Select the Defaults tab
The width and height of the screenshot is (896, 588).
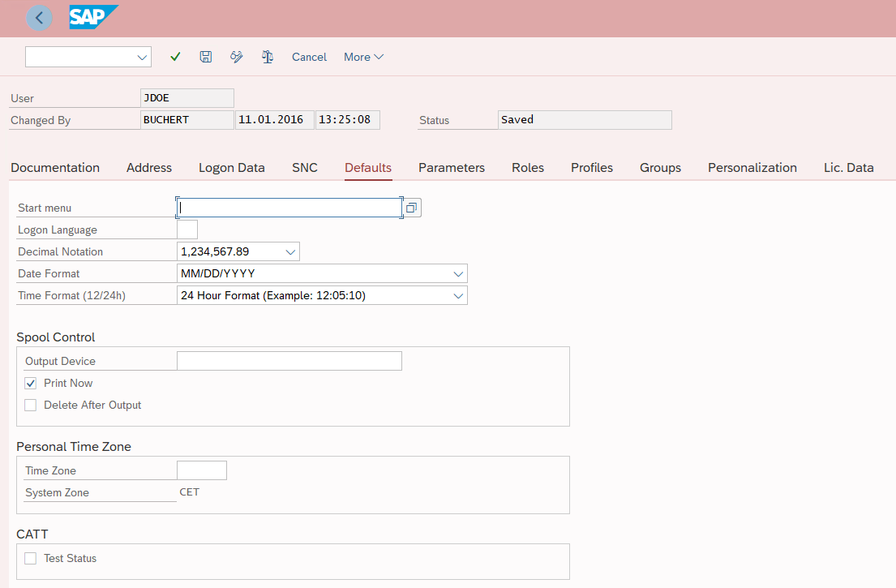coord(368,167)
